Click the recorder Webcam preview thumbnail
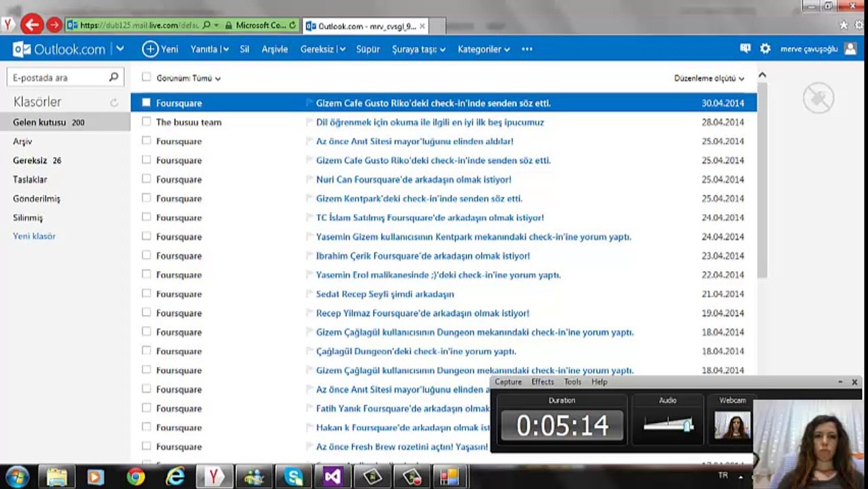 click(x=732, y=425)
